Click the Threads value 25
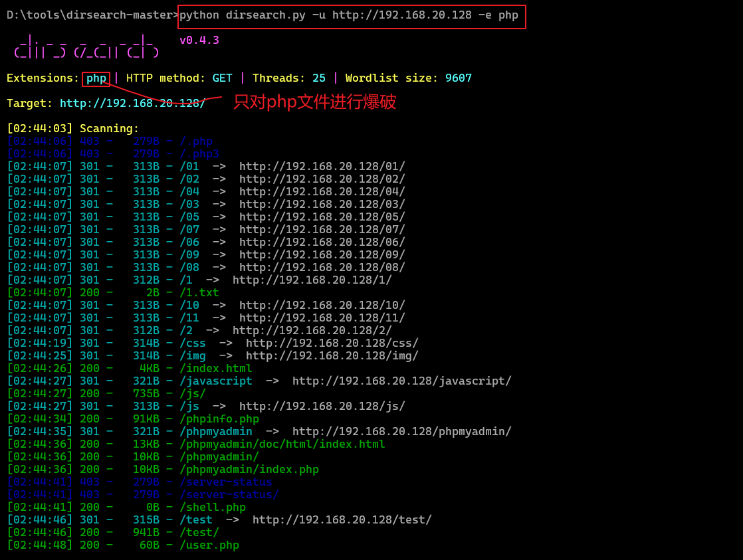Viewport: 743px width, 560px height. [x=319, y=78]
